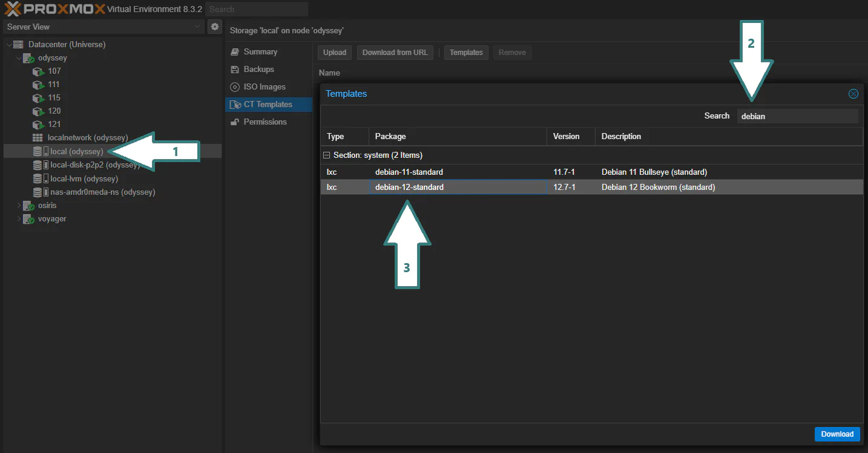Select the Datacenter server icon
Image resolution: width=868 pixels, height=453 pixels.
pos(18,45)
